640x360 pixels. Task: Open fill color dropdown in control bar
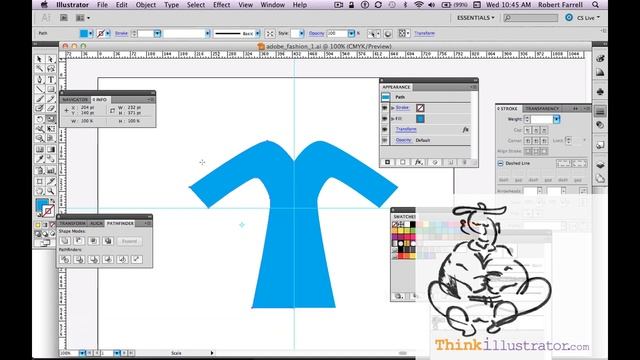pos(91,33)
